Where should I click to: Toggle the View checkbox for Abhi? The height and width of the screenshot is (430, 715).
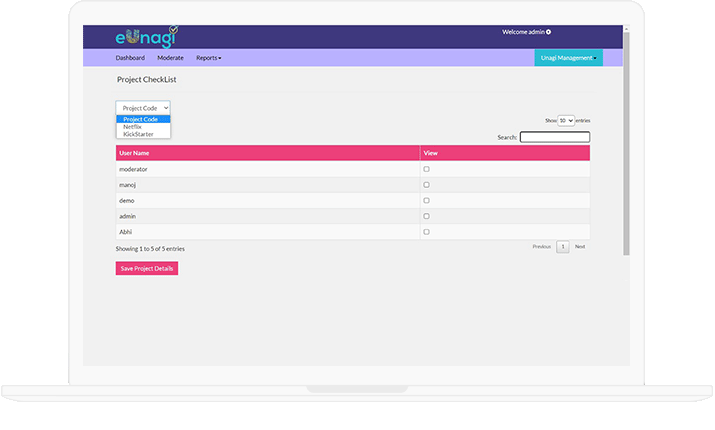(x=426, y=232)
